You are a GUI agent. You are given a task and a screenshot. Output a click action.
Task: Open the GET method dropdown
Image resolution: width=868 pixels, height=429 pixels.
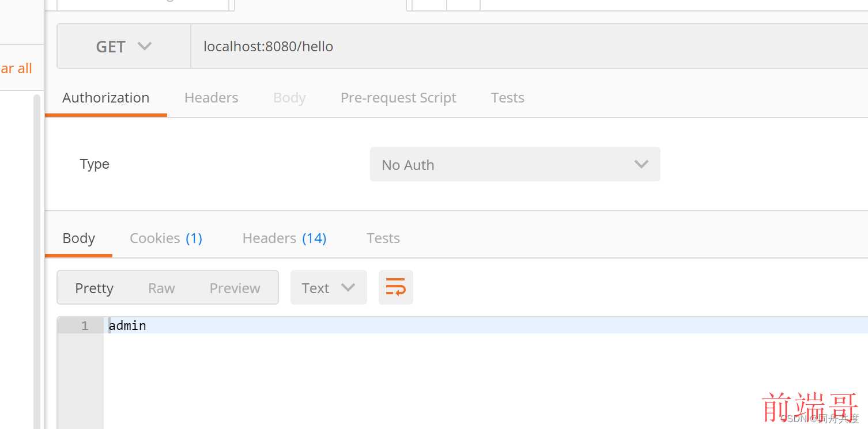(124, 47)
